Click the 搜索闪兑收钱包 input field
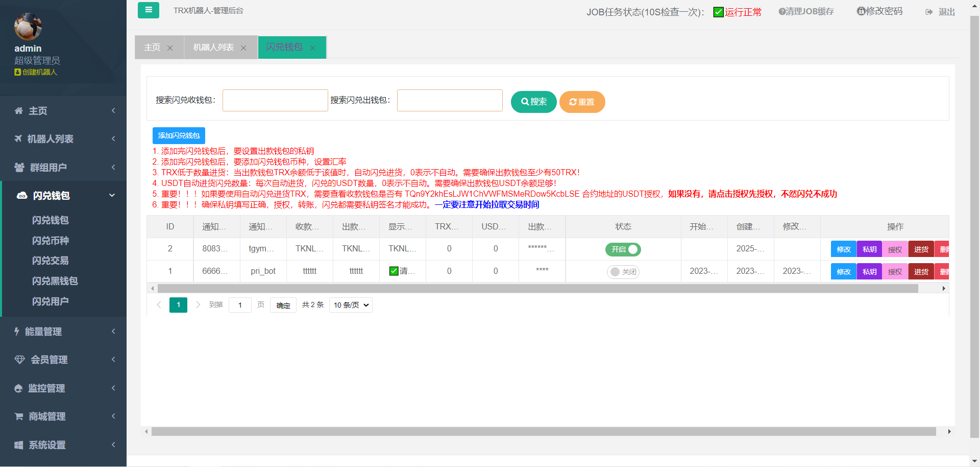This screenshot has width=980, height=467. (x=275, y=101)
